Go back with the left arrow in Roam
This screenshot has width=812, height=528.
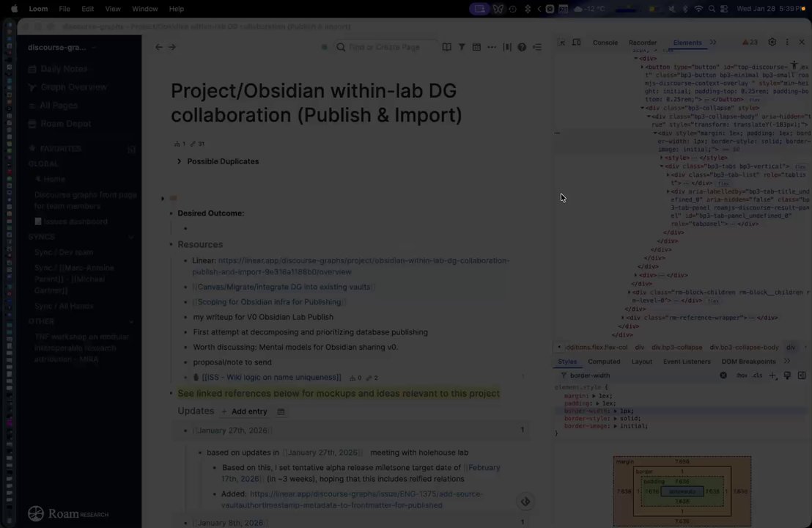[x=159, y=47]
